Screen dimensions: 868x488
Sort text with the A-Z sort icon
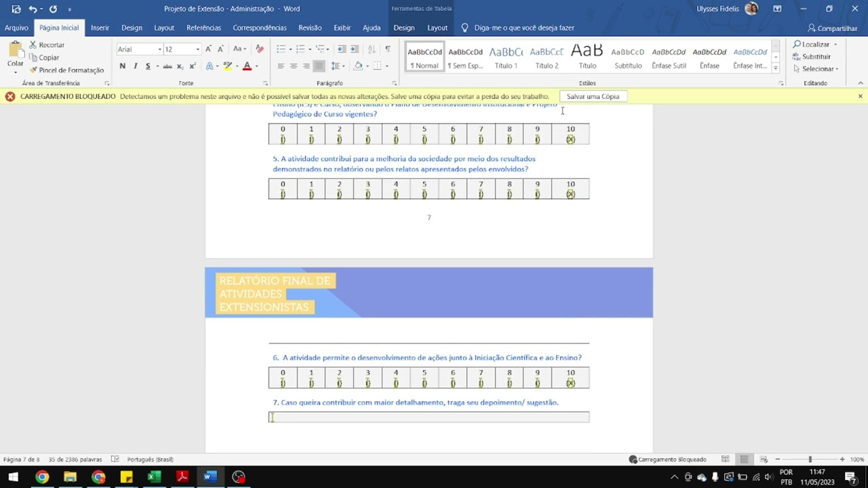coord(372,49)
